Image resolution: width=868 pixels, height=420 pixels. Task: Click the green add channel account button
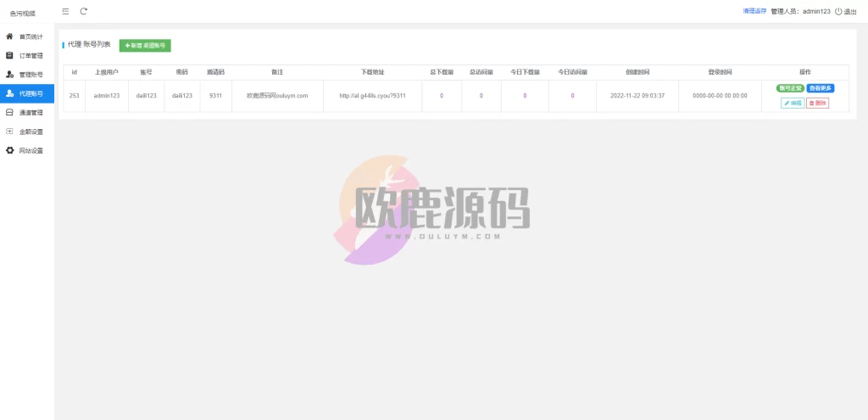(x=145, y=46)
